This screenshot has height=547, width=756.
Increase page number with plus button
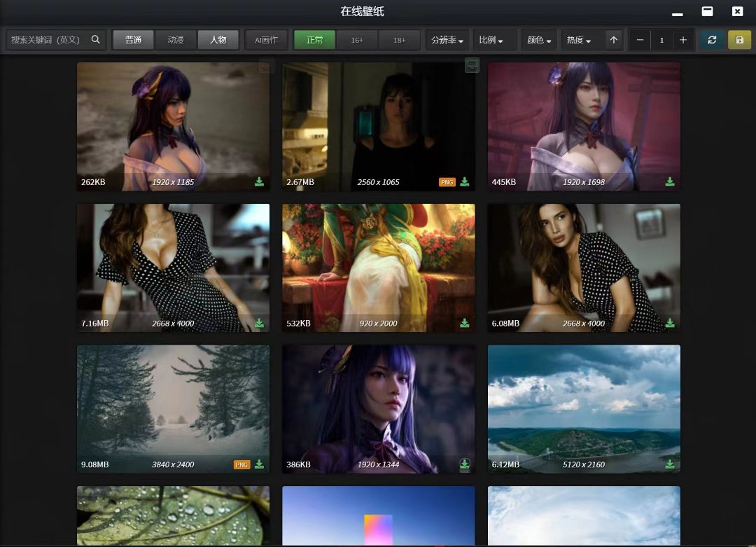pos(683,40)
